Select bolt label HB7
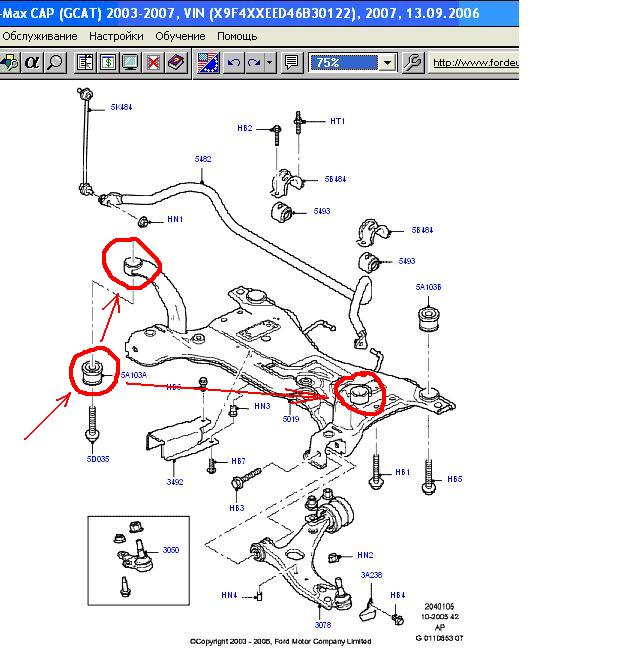Screen dimensions: 640x664 coord(238,461)
